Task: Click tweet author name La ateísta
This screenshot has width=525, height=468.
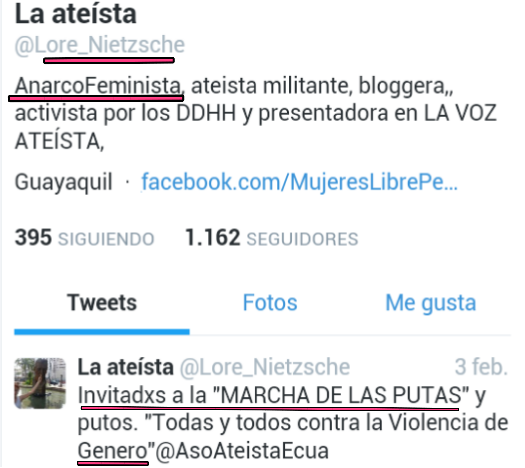Action: coord(126,367)
